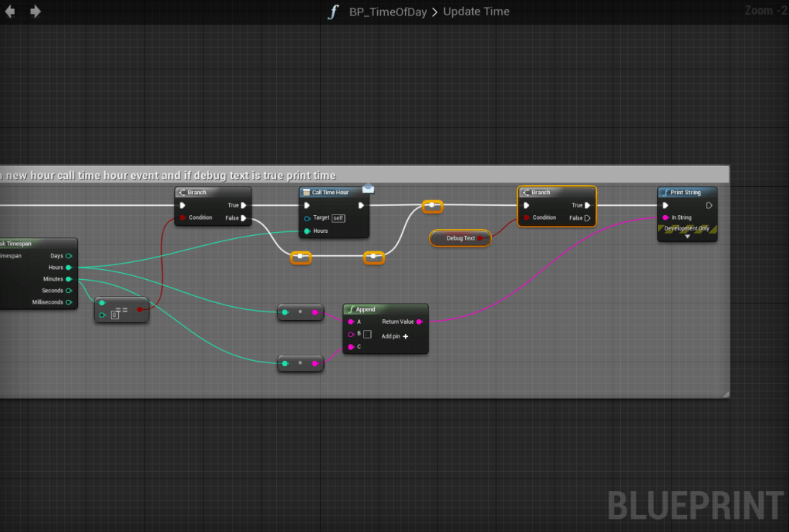789x532 pixels.
Task: Click the Minutes pin on Break Timespan
Action: (x=69, y=278)
